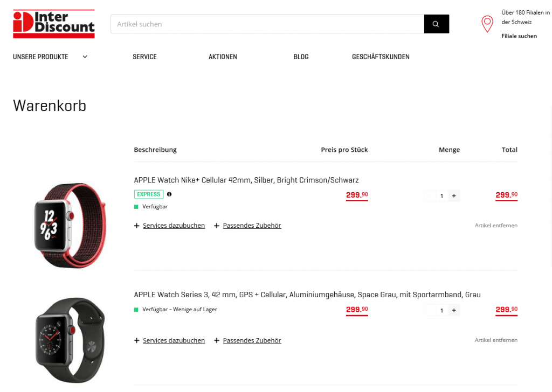Decrease quantity of the Nike+ watch
This screenshot has width=552, height=392.
click(x=430, y=196)
